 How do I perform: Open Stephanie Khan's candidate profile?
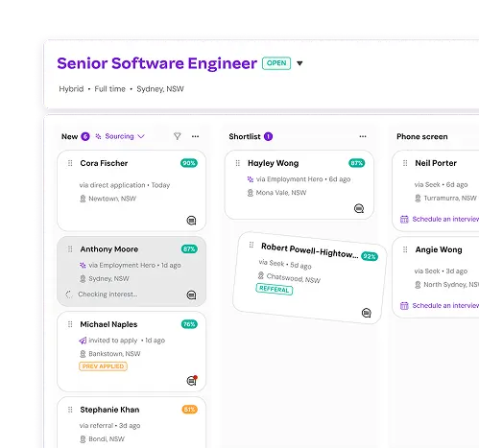coord(109,410)
